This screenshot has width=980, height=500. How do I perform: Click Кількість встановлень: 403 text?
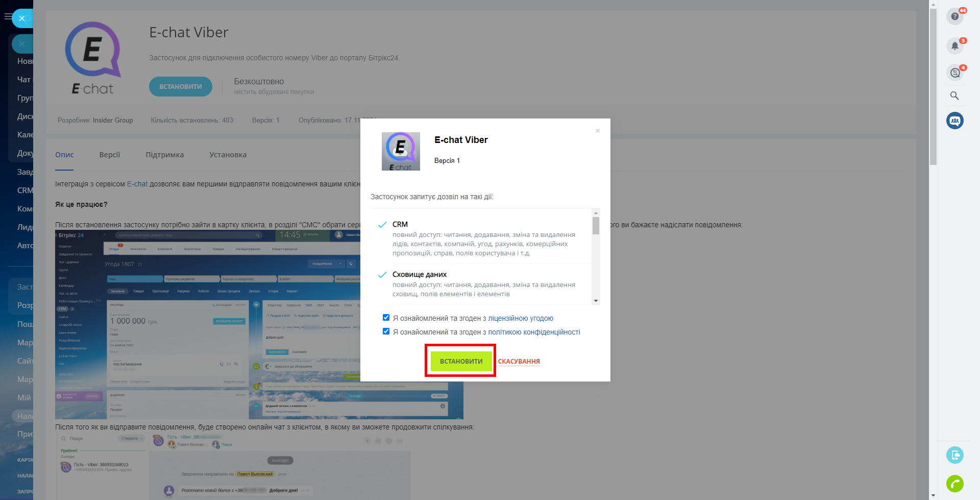pos(192,121)
